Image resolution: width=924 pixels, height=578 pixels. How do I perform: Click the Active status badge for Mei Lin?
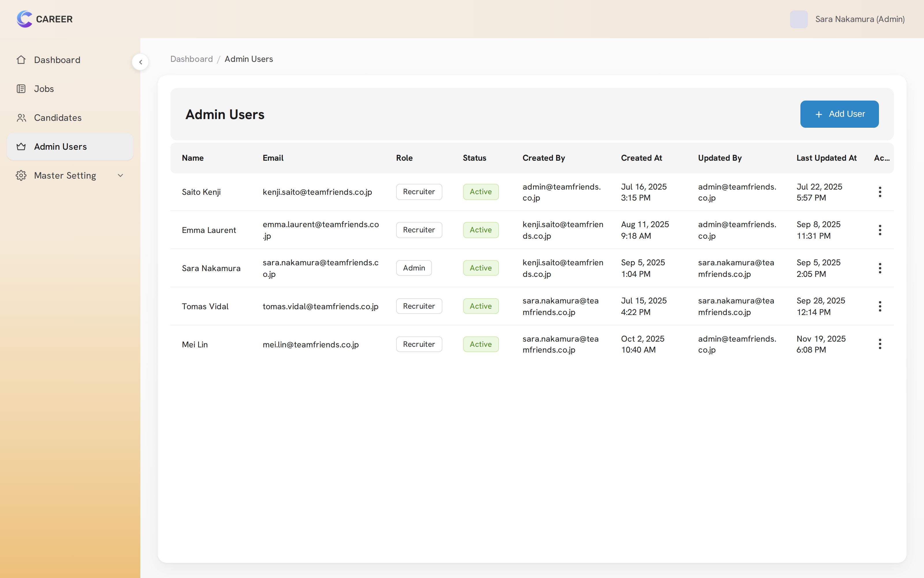tap(481, 344)
